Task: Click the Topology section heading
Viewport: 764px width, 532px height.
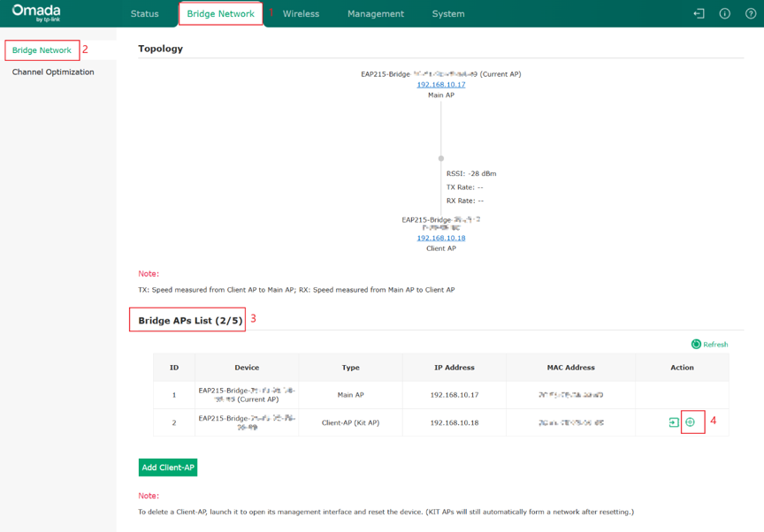Action: (160, 49)
